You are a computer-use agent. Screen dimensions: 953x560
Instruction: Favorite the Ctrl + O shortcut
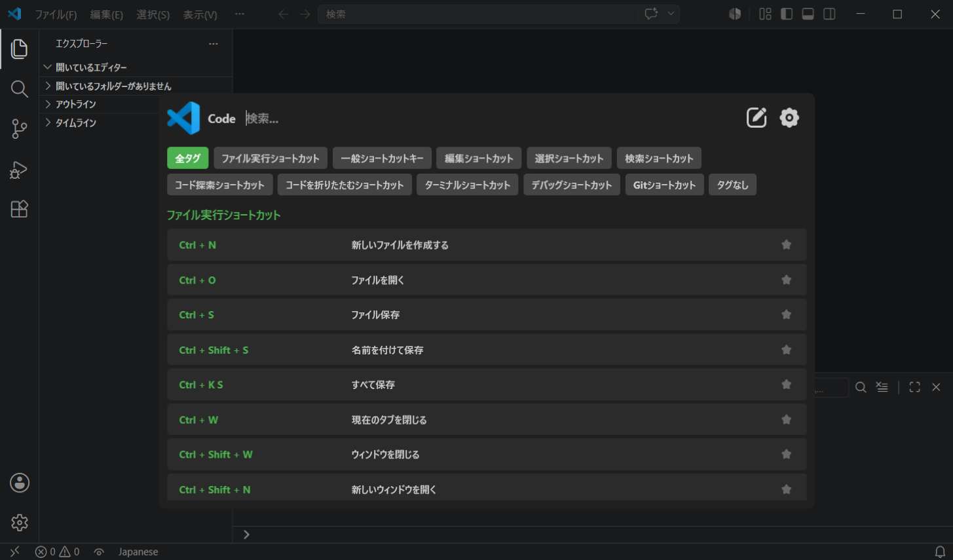(x=786, y=280)
